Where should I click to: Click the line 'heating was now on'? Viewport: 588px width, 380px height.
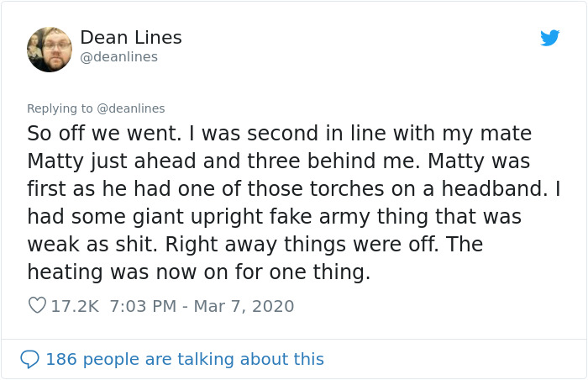point(198,272)
